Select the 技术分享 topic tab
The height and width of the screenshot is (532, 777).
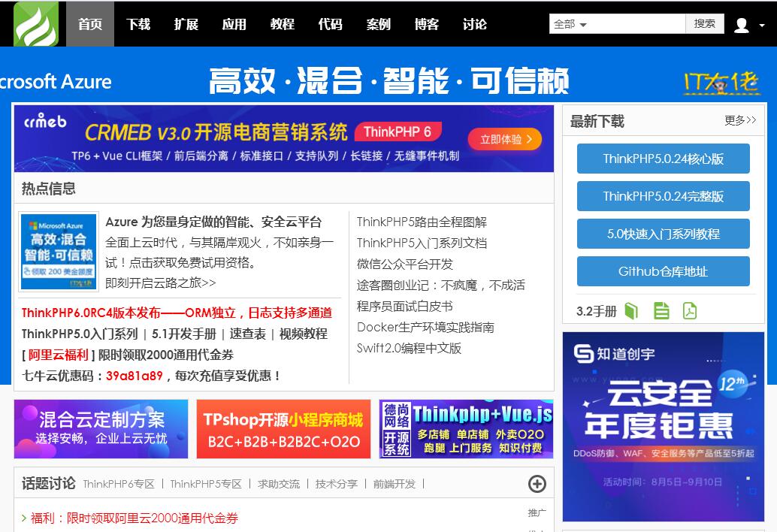(x=336, y=484)
